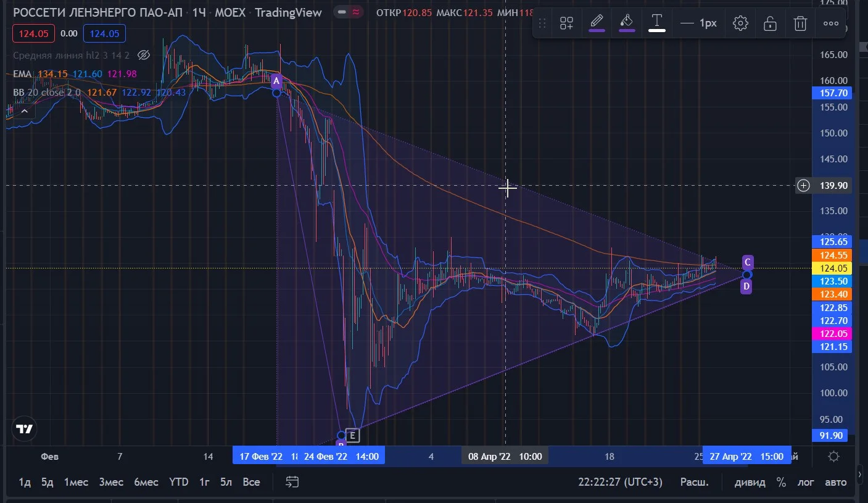Open the line color pencil tool

597,23
